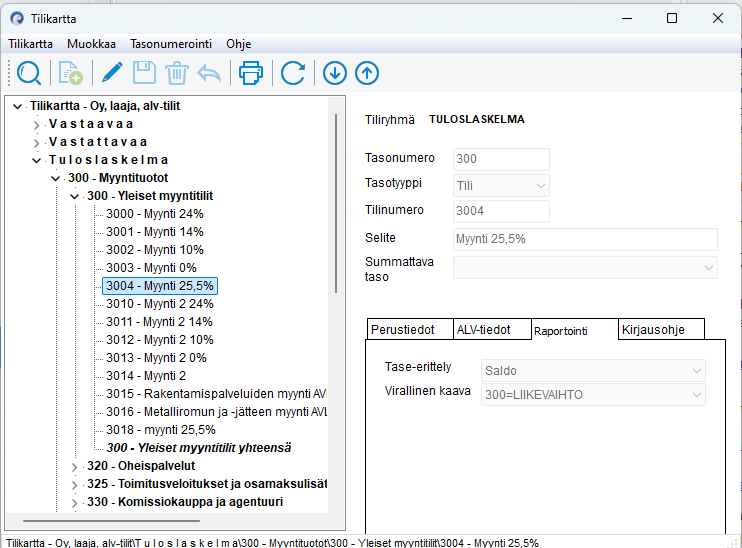Select account 3000 - Myynti 24%
This screenshot has width=742, height=548.
click(155, 214)
